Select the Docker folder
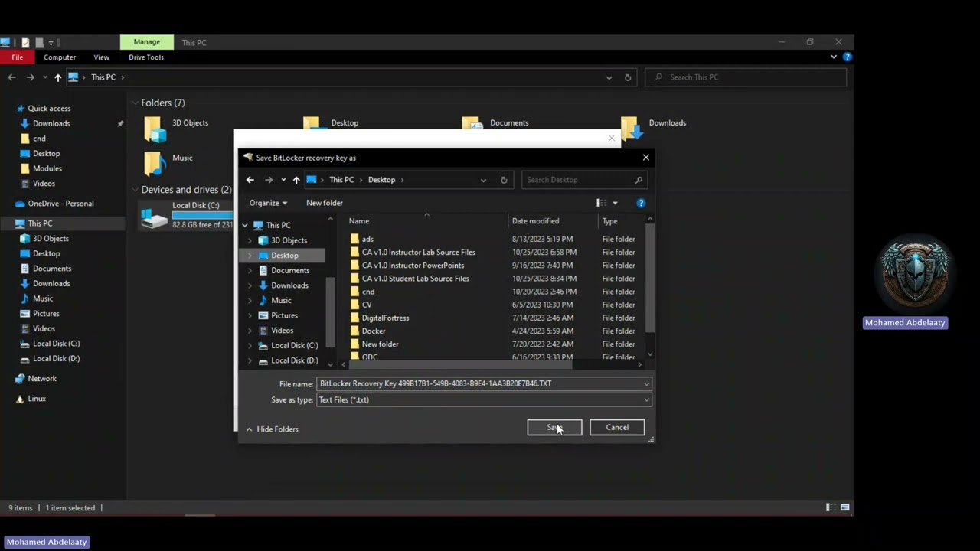Image resolution: width=980 pixels, height=551 pixels. point(374,331)
